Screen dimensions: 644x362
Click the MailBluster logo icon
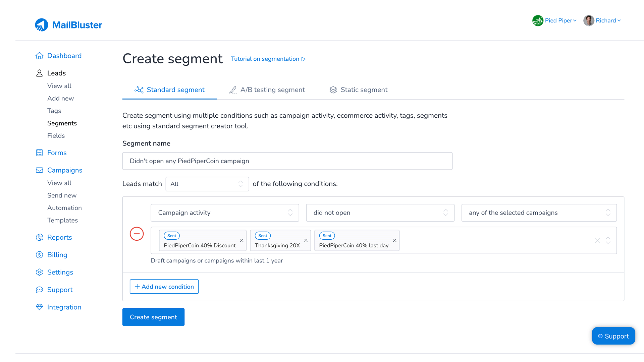tap(42, 25)
